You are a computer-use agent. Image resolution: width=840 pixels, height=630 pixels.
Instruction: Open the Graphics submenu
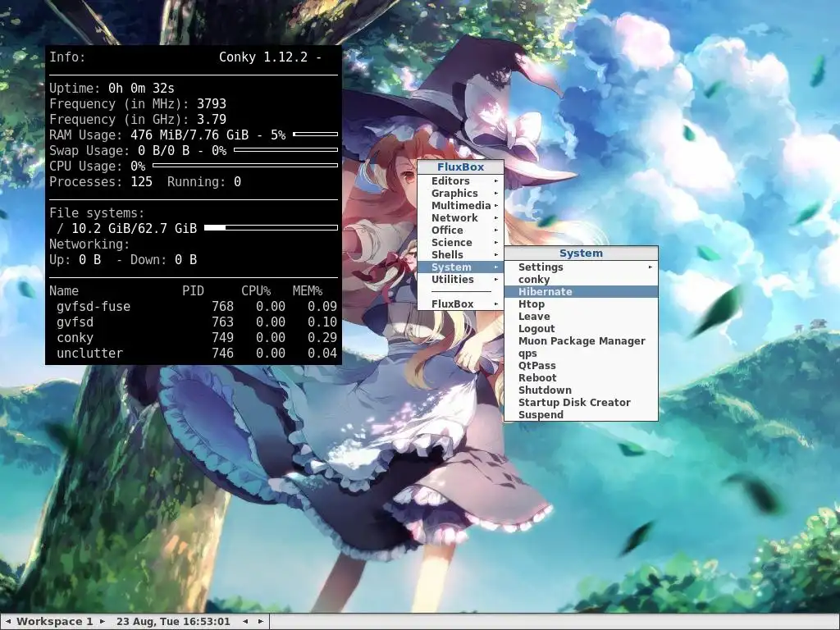tap(460, 194)
